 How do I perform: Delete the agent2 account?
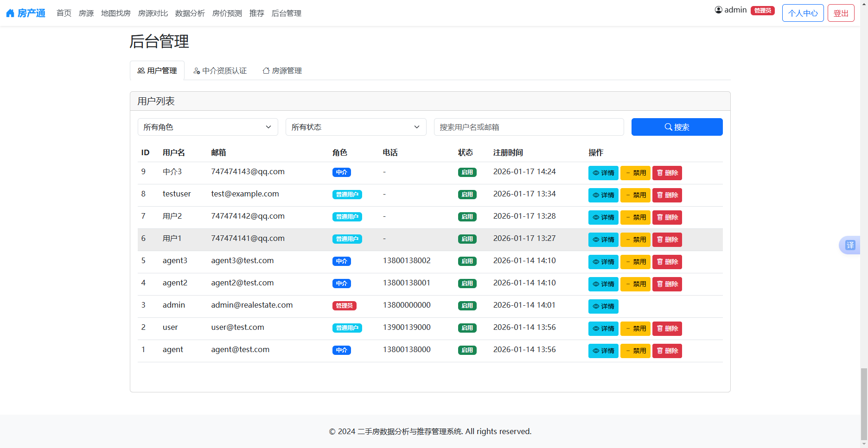pos(667,284)
